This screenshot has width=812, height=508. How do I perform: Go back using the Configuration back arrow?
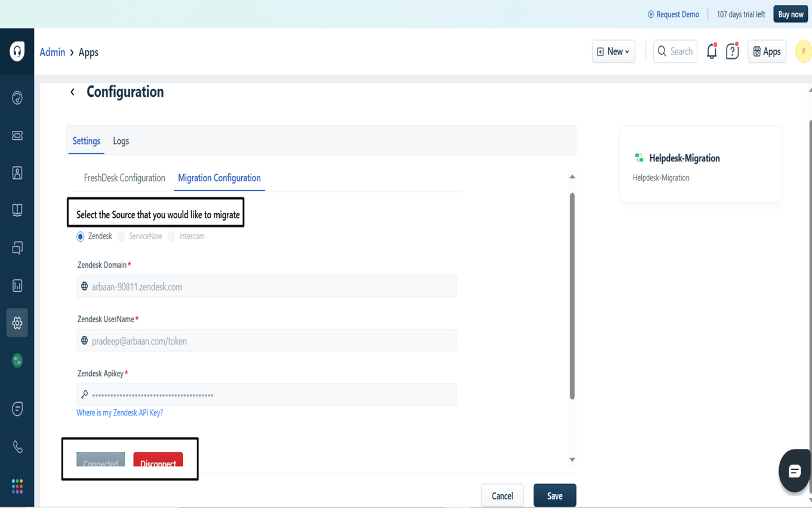coord(72,91)
